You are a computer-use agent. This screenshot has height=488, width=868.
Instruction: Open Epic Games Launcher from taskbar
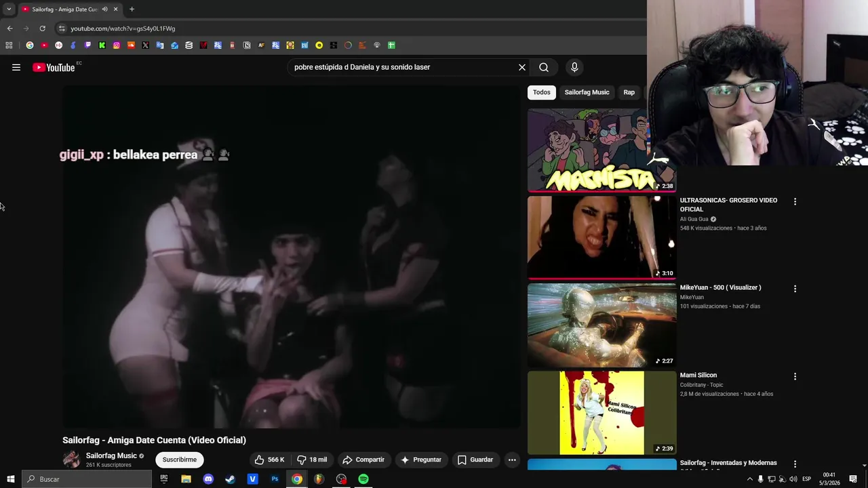164,479
